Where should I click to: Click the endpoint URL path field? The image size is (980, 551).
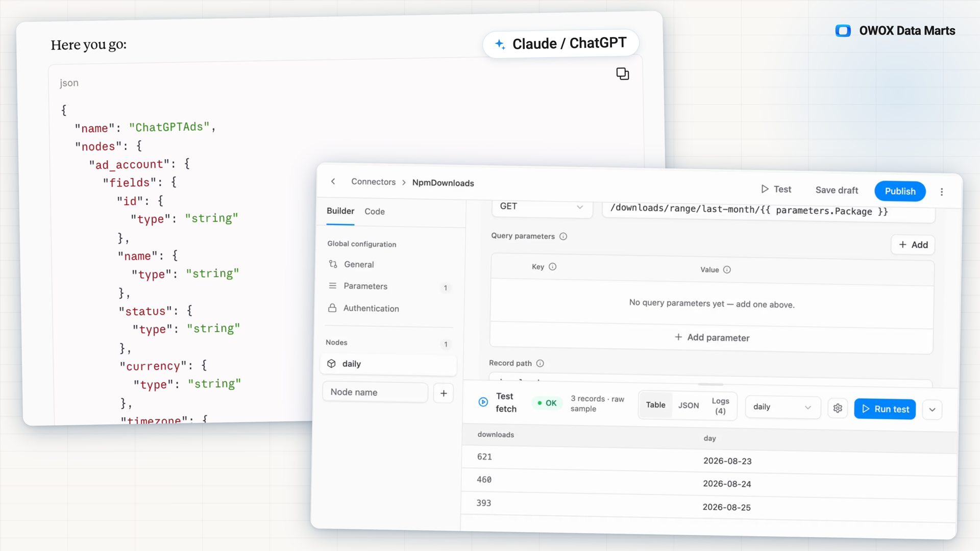[769, 211]
